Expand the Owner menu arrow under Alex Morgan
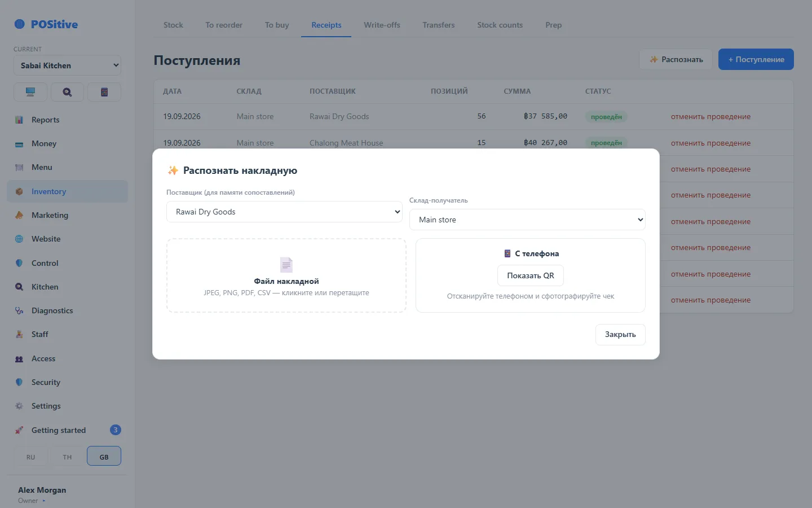 pyautogui.click(x=44, y=501)
